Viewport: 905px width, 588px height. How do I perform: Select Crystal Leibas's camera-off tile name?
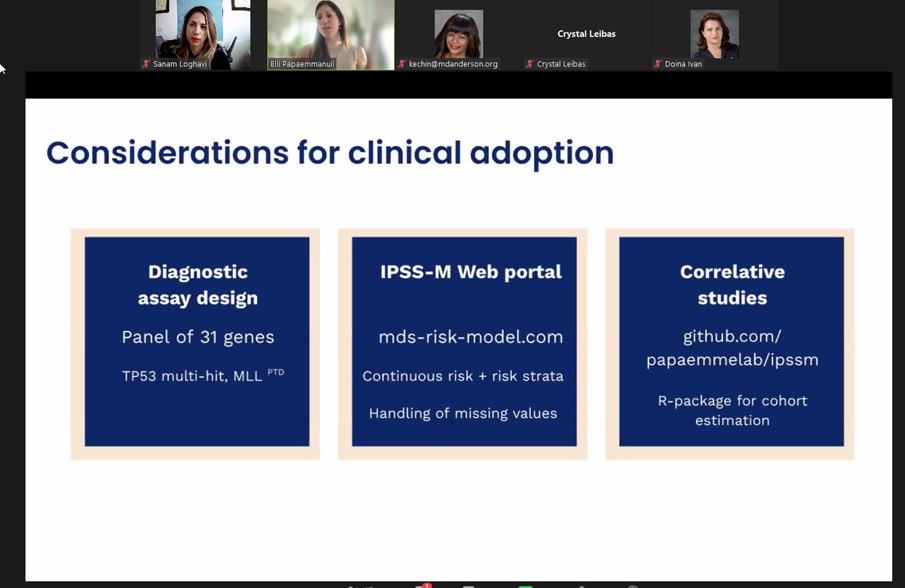pyautogui.click(x=586, y=34)
